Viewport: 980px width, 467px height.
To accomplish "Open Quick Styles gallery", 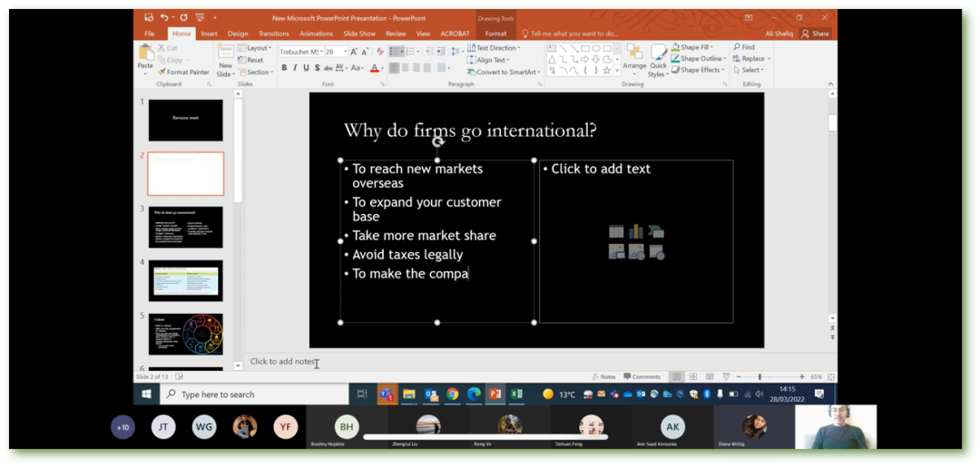I will click(x=658, y=61).
